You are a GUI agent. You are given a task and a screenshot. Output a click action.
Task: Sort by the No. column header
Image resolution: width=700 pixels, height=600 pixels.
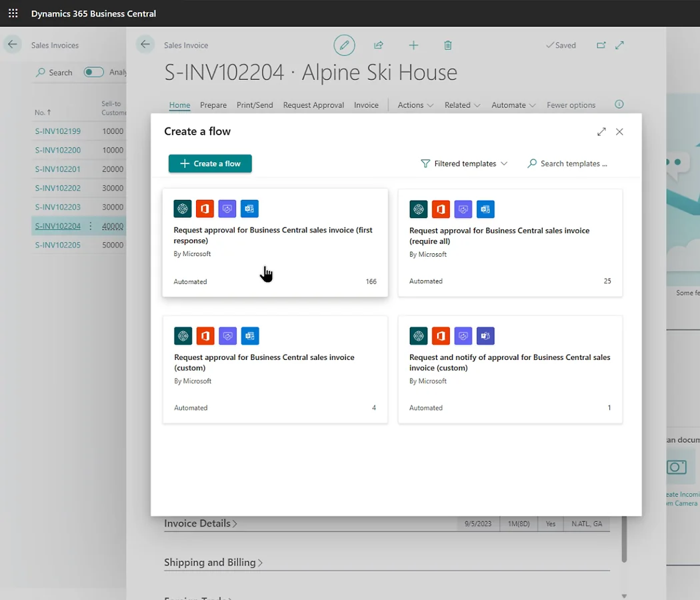tap(43, 113)
